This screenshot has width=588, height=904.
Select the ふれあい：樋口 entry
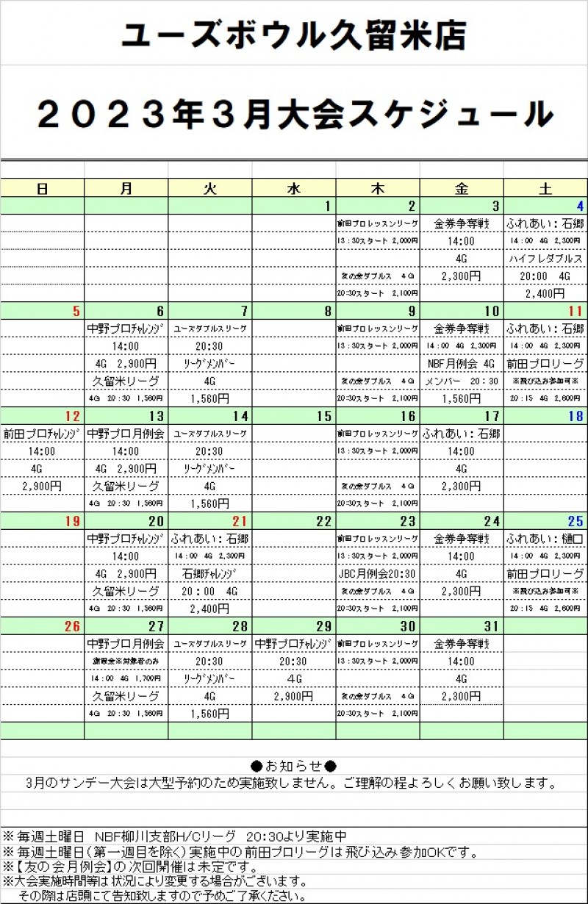click(545, 539)
